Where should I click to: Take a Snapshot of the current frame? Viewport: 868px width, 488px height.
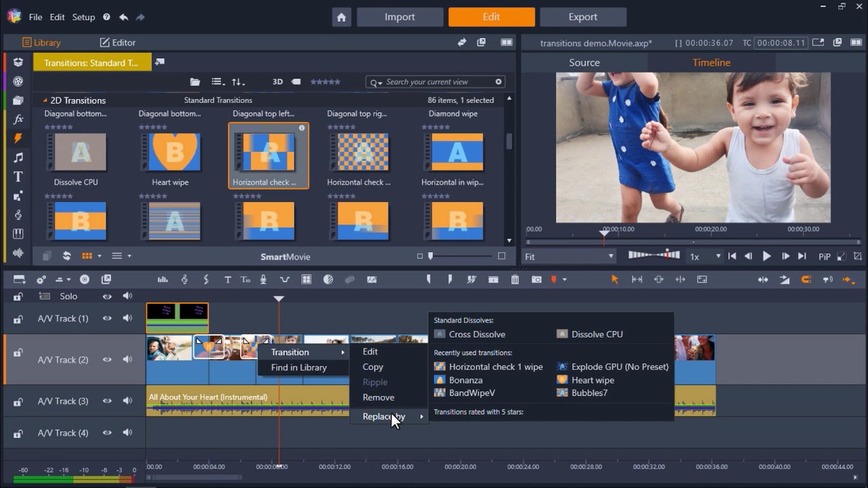click(x=537, y=279)
